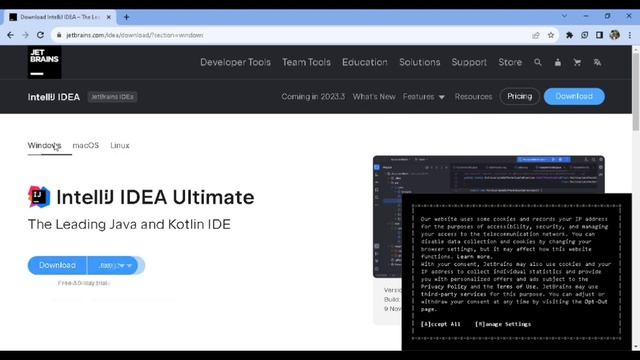Open the .exe installer type dropdown
The height and width of the screenshot is (360, 640).
114,265
